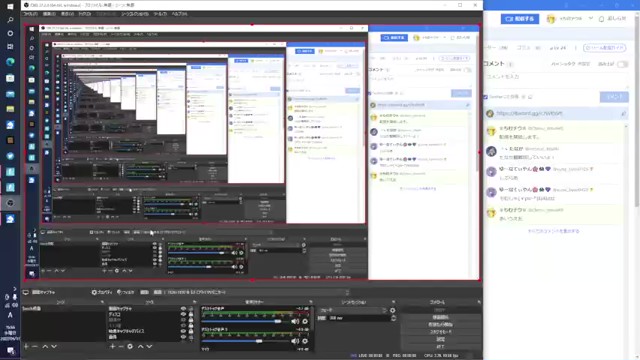Image resolution: width=640 pixels, height=360 pixels.
Task: Toggle Twitter post checkbox below comment box
Action: 485,97
